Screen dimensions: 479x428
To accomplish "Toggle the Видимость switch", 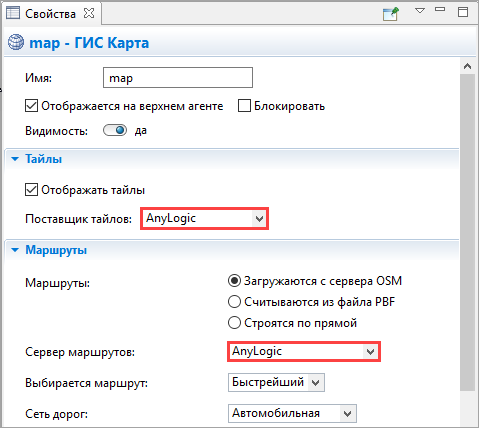I will click(115, 130).
